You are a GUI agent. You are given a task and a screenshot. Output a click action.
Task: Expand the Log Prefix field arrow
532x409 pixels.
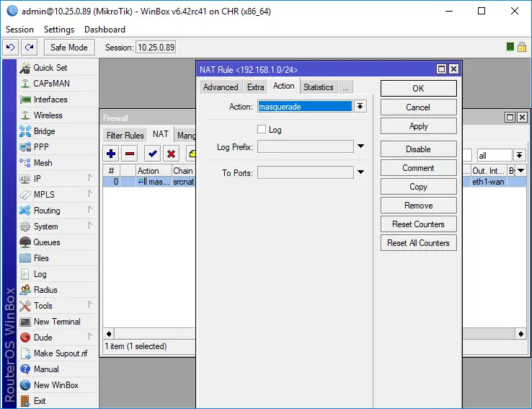point(360,146)
